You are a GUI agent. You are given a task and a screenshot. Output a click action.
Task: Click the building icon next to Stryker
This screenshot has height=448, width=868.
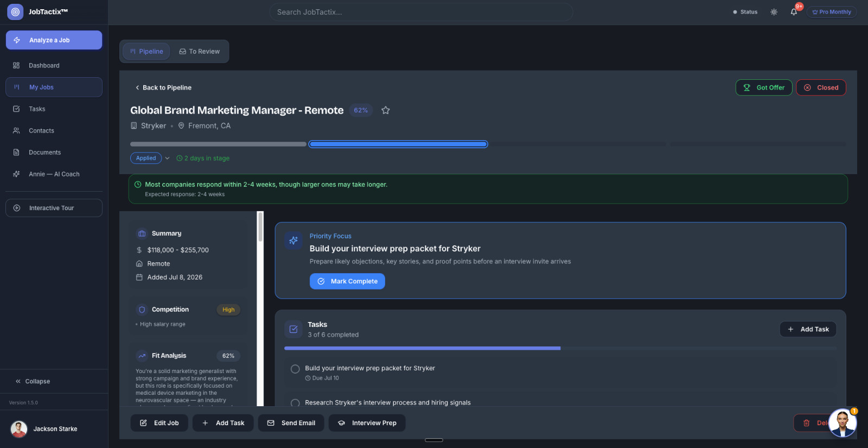point(134,126)
